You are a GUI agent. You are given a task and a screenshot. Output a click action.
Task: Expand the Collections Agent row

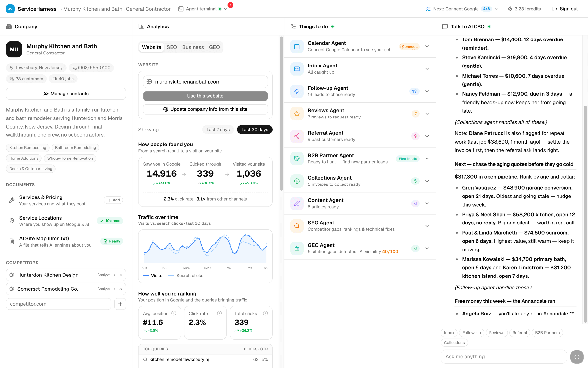(x=427, y=181)
